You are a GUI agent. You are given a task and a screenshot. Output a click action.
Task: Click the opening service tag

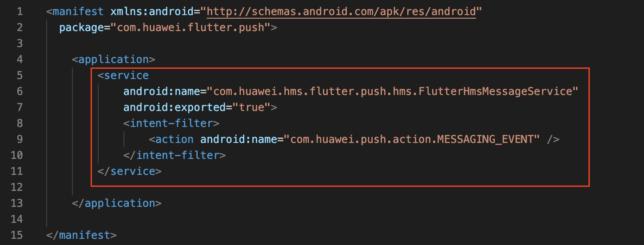click(123, 75)
